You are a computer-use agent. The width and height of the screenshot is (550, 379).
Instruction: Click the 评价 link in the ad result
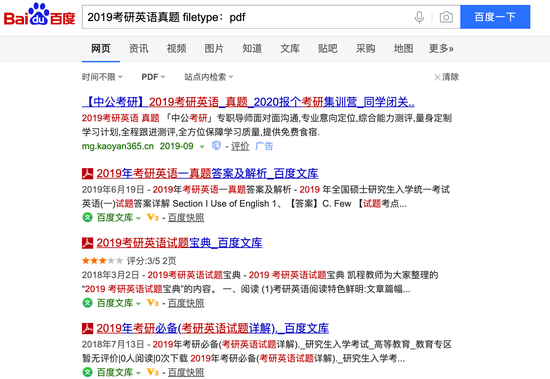[x=240, y=146]
